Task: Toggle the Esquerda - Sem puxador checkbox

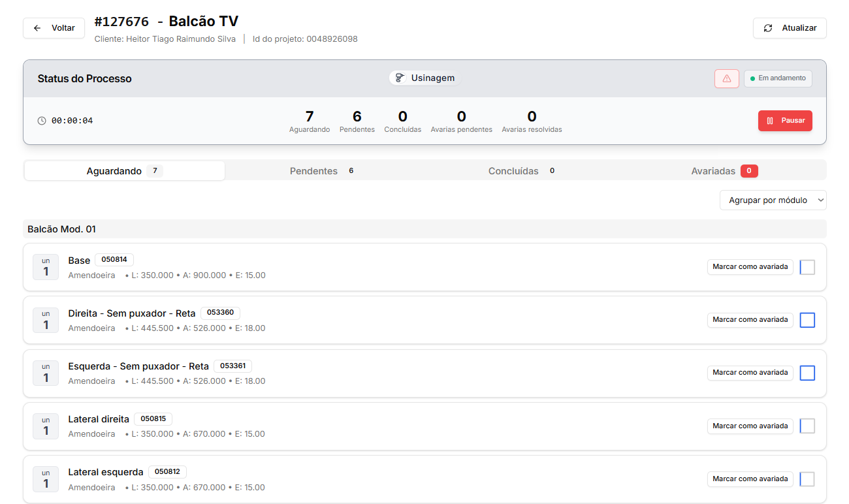Action: (x=807, y=373)
